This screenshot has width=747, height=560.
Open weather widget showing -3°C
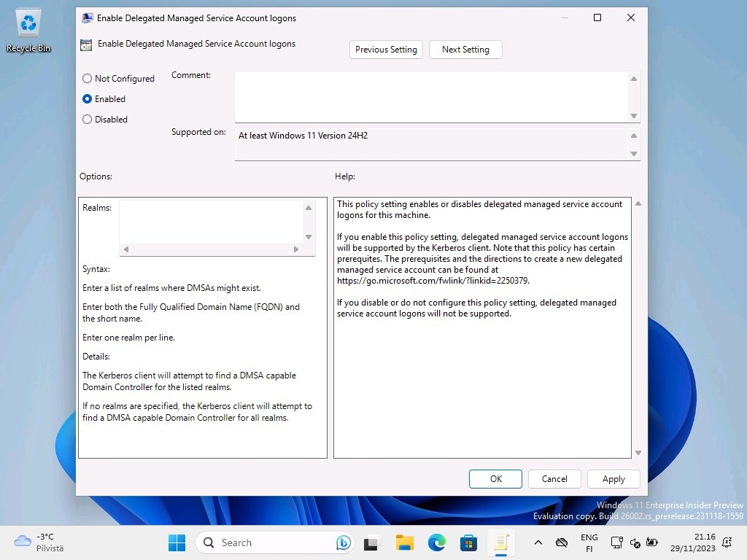coord(39,542)
